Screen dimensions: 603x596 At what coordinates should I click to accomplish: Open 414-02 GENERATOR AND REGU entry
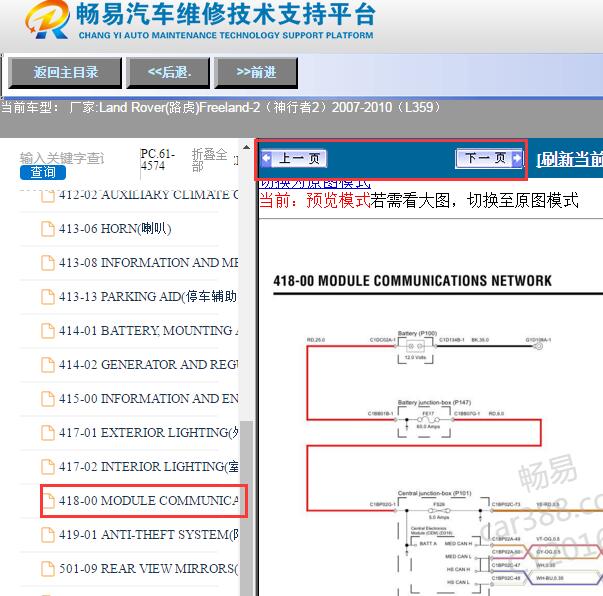click(x=148, y=364)
